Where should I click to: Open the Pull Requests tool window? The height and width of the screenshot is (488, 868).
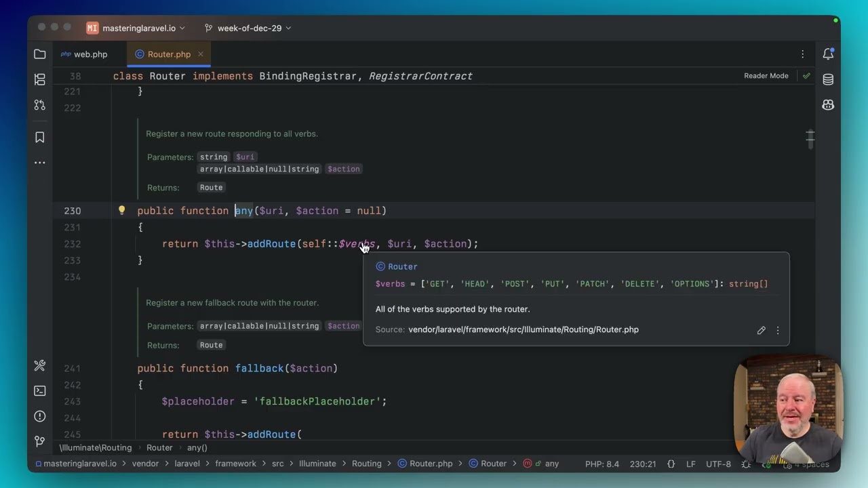pyautogui.click(x=40, y=105)
